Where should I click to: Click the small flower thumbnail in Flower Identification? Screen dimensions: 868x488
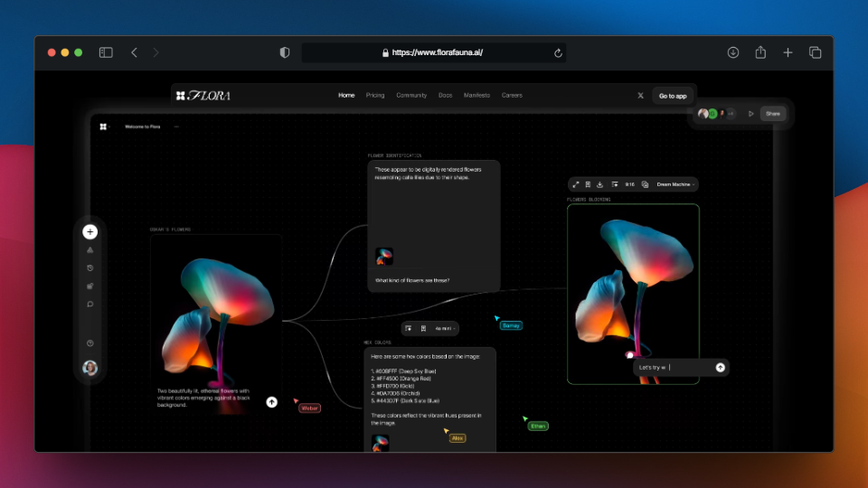coord(384,256)
